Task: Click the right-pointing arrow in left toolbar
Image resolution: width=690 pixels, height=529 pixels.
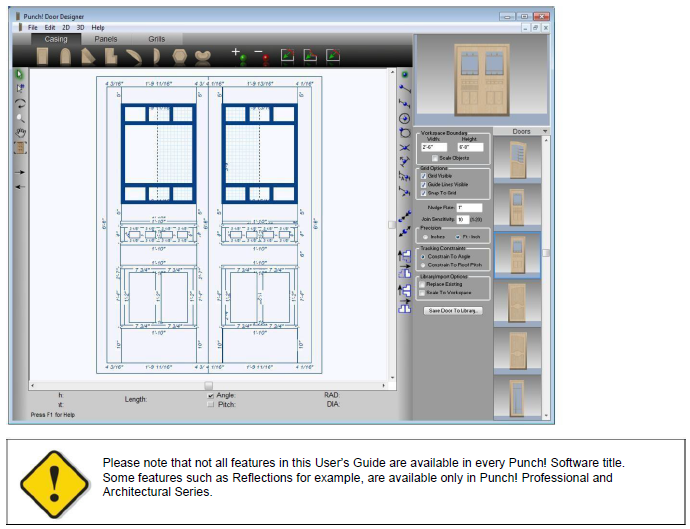Action: coord(20,172)
